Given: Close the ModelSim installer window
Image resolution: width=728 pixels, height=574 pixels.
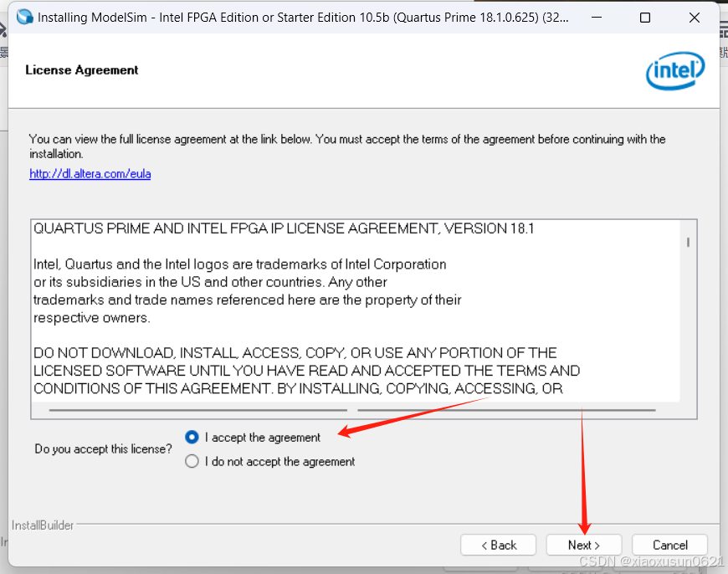Looking at the screenshot, I should tap(694, 18).
